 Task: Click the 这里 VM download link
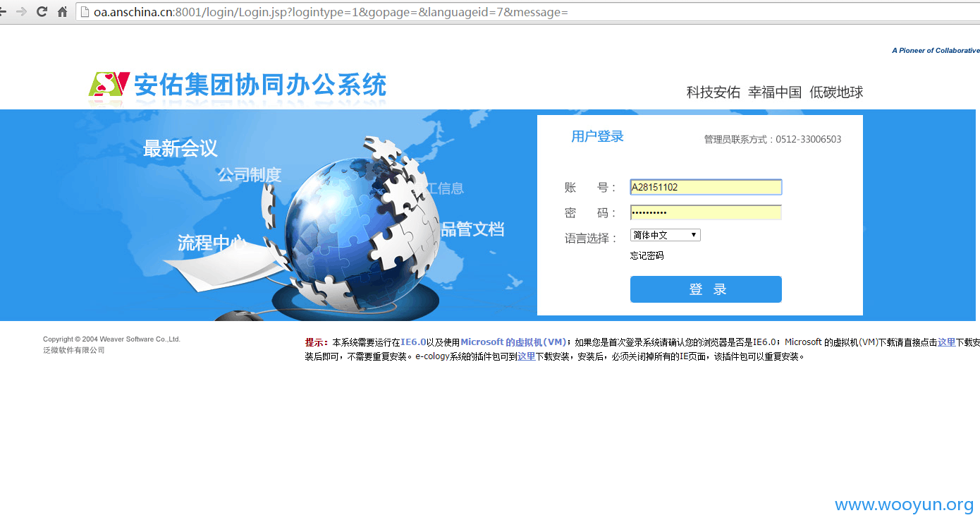pyautogui.click(x=946, y=342)
